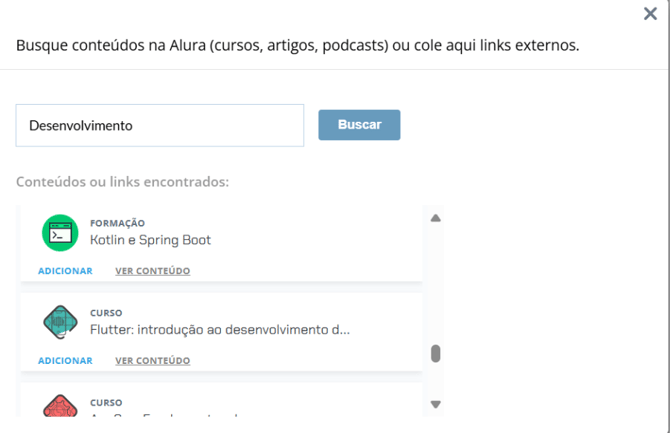The image size is (670, 433).
Task: Click the FORMAÇÃO label on the first card
Action: pos(117,223)
